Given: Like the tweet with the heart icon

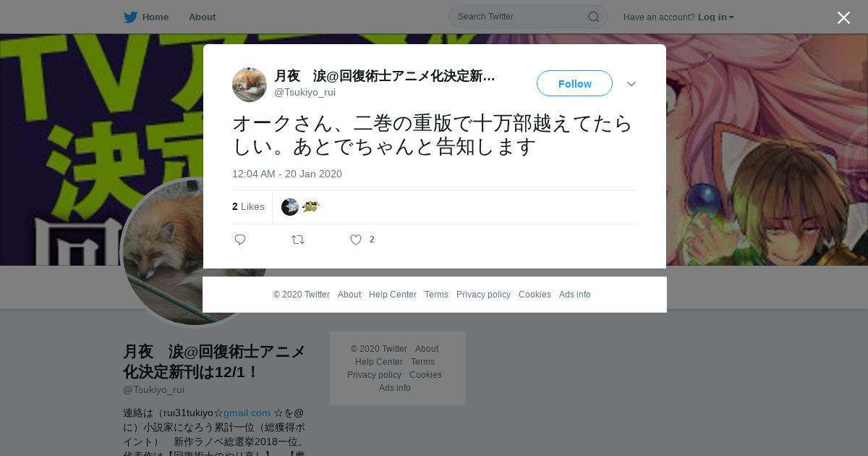Looking at the screenshot, I should click(x=356, y=240).
